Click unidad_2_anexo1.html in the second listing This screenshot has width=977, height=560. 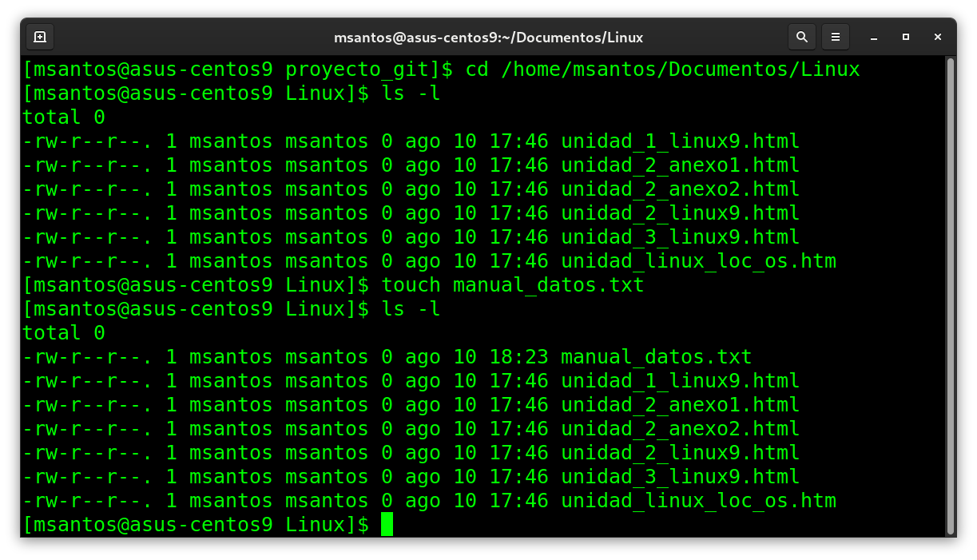tap(680, 405)
